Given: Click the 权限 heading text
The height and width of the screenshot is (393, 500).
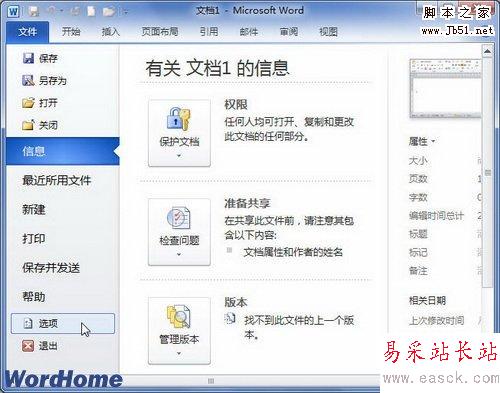Looking at the screenshot, I should pos(236,105).
